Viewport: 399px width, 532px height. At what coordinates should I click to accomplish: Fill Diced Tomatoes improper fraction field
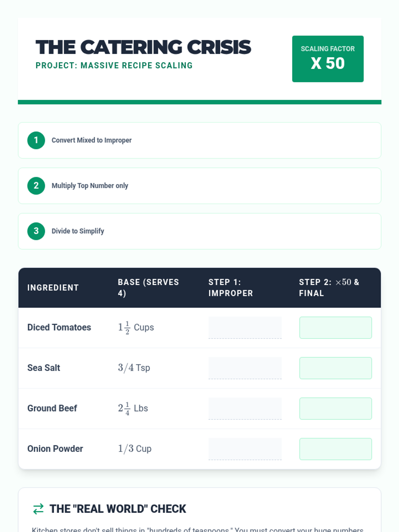245,328
